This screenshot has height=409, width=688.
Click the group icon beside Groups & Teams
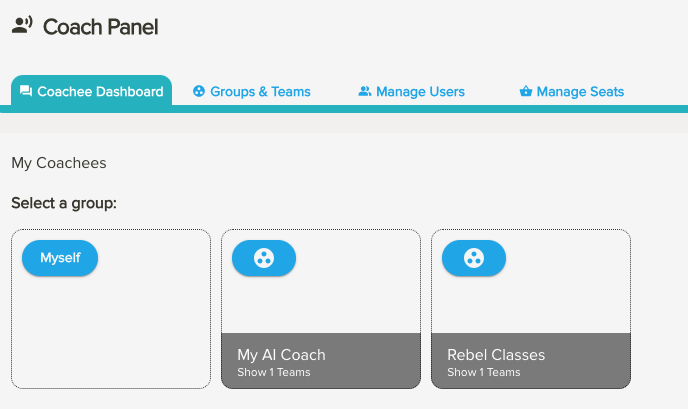[x=199, y=91]
